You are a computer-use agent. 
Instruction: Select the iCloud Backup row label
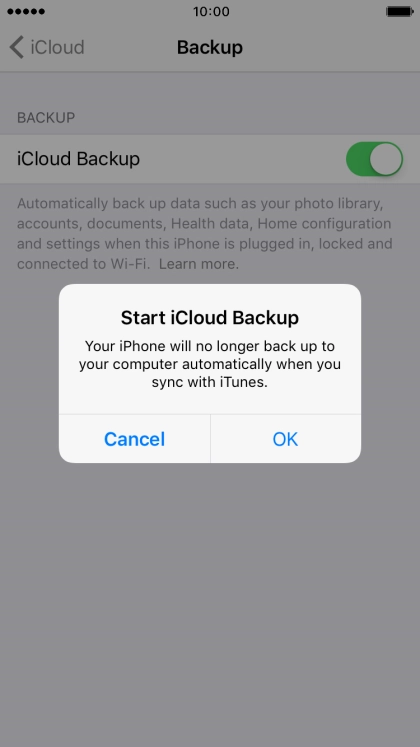point(79,159)
